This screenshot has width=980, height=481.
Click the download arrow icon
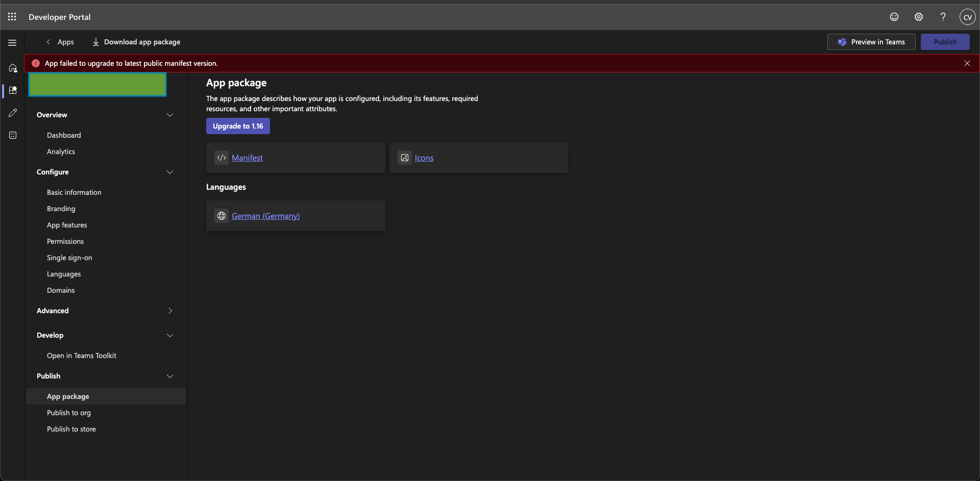[x=95, y=42]
